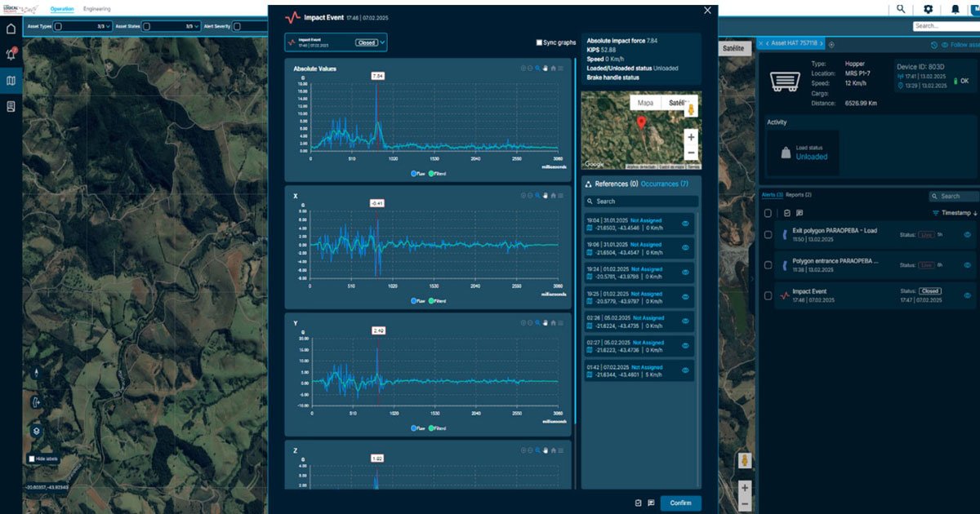
Task: Open the Occurrances (7) link
Action: (664, 184)
